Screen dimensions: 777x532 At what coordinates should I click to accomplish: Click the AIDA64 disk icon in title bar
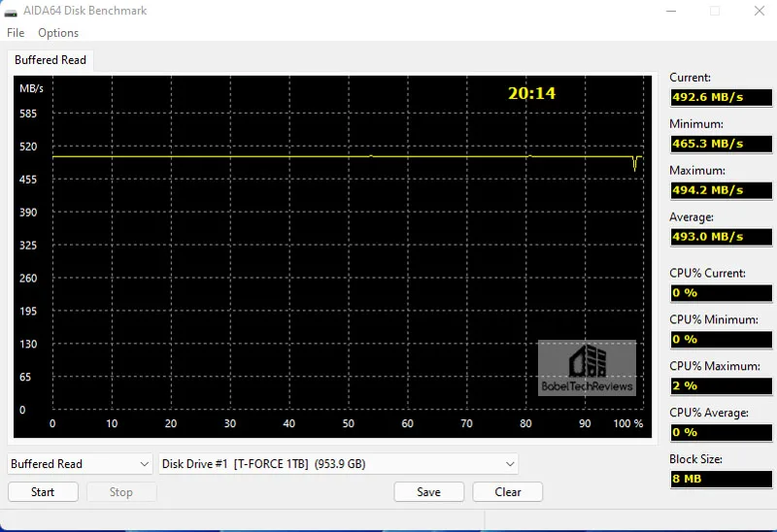pyautogui.click(x=11, y=12)
